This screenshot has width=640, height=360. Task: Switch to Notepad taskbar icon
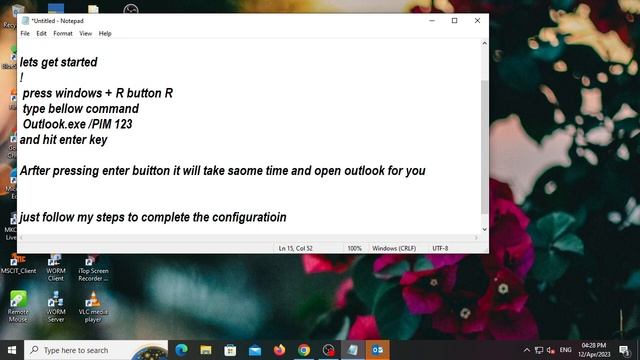tap(353, 350)
